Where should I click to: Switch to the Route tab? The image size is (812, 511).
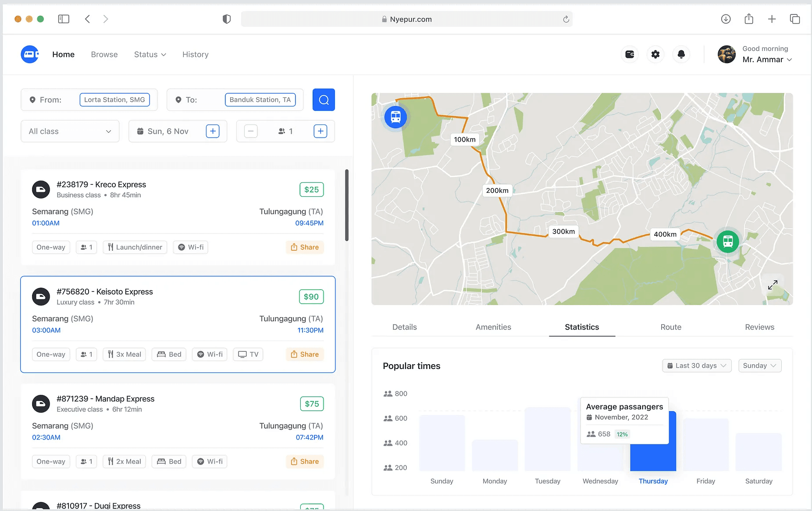(670, 327)
